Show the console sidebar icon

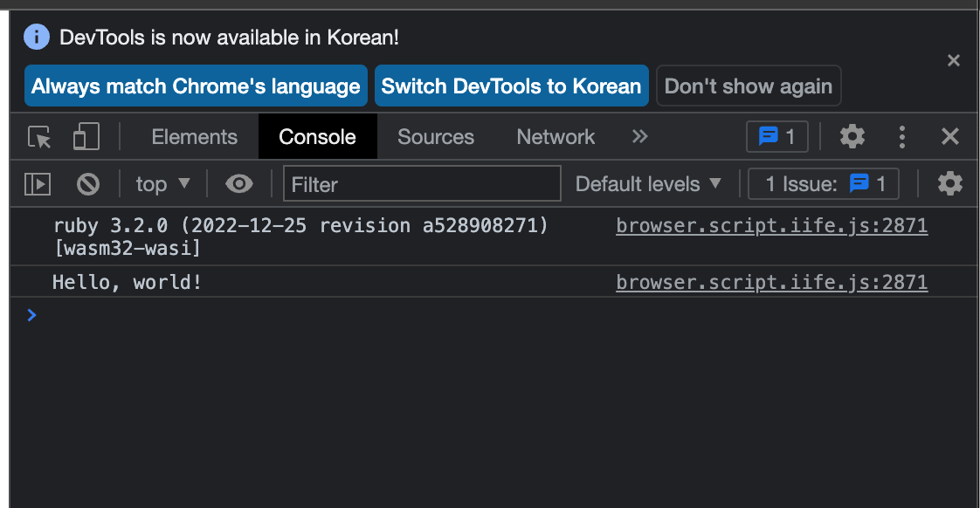pyautogui.click(x=38, y=184)
